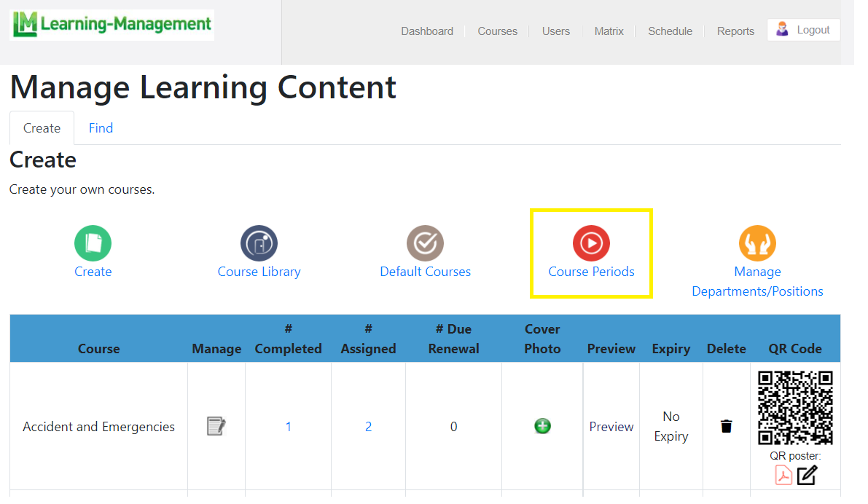Click the green Create course icon
Viewport: 868px width, 504px height.
tap(93, 243)
